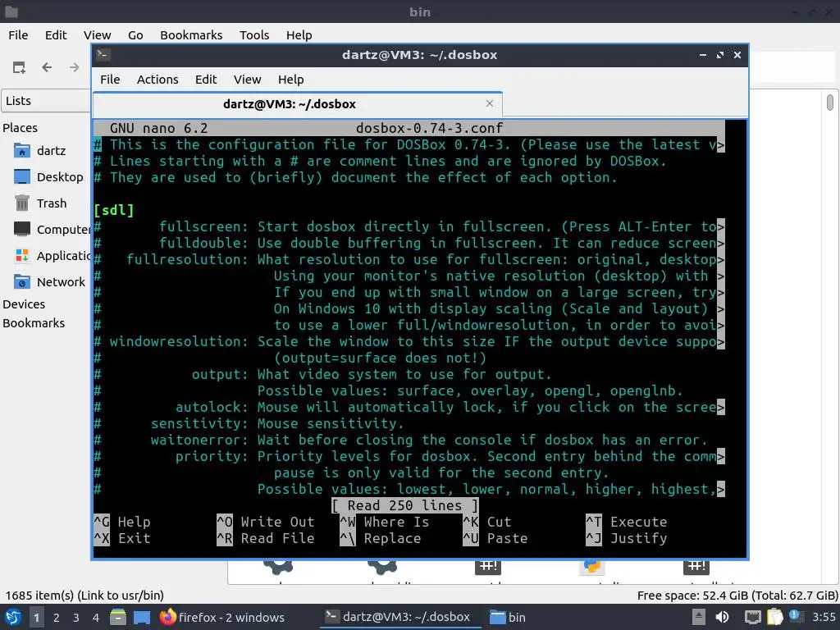
Task: Open File menu in the terminal window
Action: 110,80
